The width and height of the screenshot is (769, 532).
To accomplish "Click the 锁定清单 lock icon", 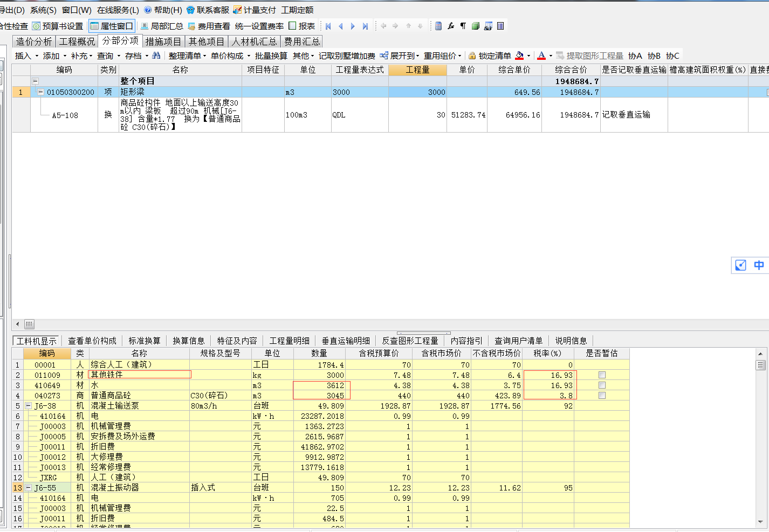I will click(x=472, y=56).
